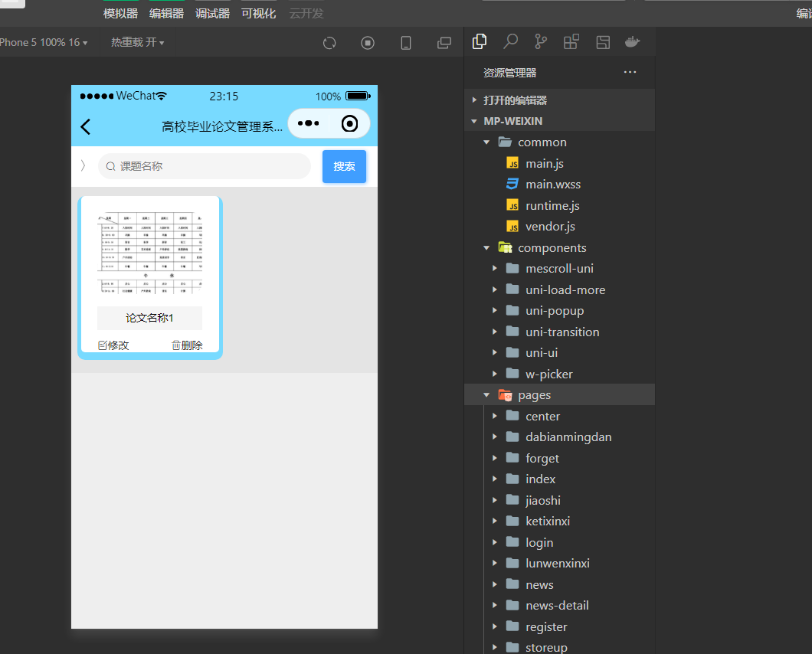Click the pages folder icon
Image resolution: width=812 pixels, height=654 pixels.
coord(505,395)
